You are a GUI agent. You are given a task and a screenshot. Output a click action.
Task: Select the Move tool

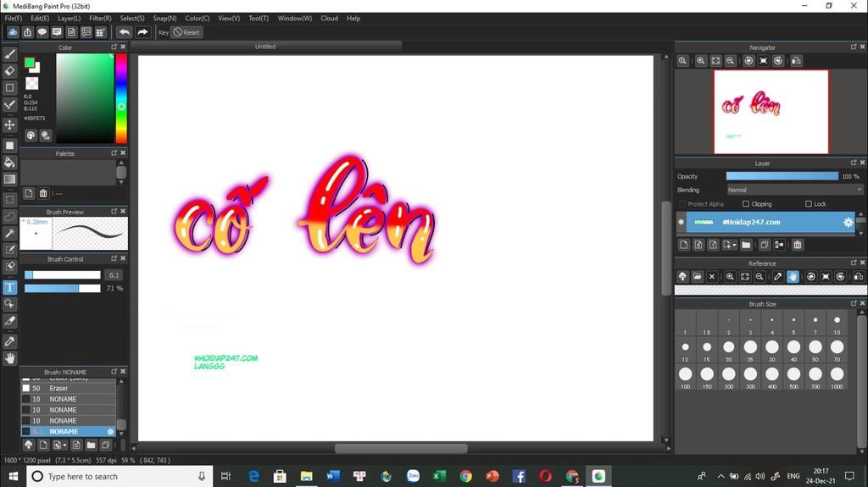tap(9, 125)
